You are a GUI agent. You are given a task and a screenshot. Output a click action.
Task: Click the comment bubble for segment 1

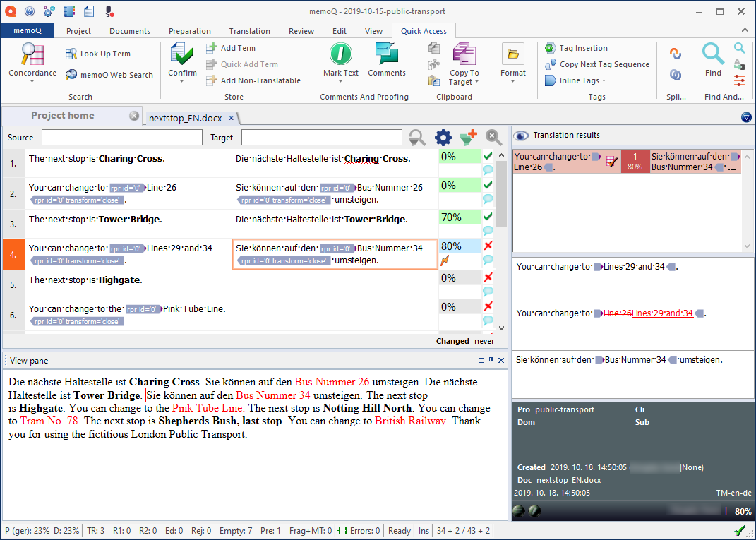(488, 169)
